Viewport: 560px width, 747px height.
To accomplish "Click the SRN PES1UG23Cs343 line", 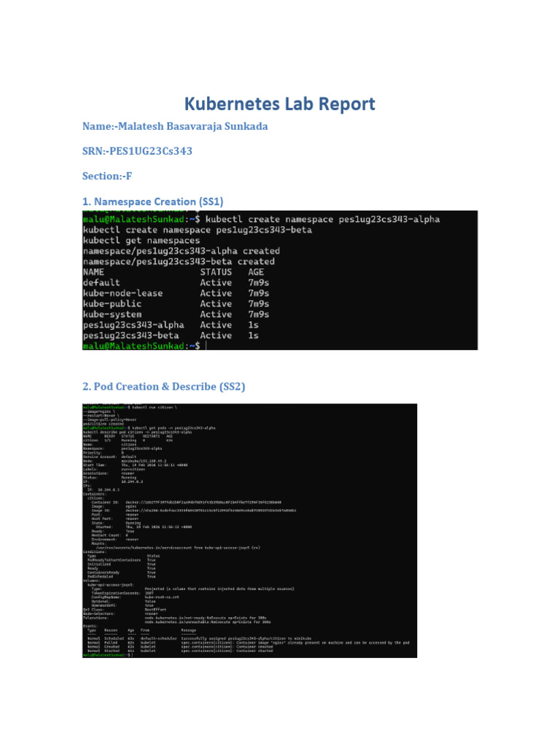I will click(137, 151).
